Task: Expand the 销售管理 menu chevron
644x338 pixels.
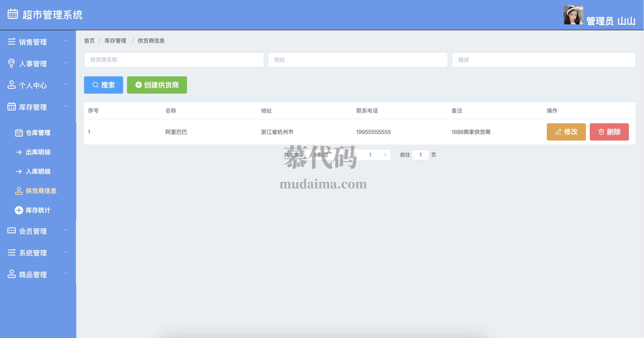Action: pos(66,41)
